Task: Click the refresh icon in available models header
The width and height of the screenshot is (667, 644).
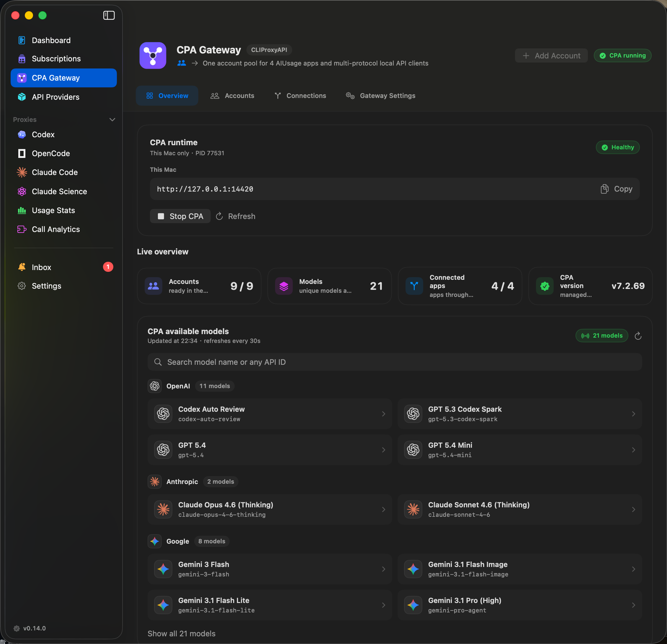Action: pos(638,336)
